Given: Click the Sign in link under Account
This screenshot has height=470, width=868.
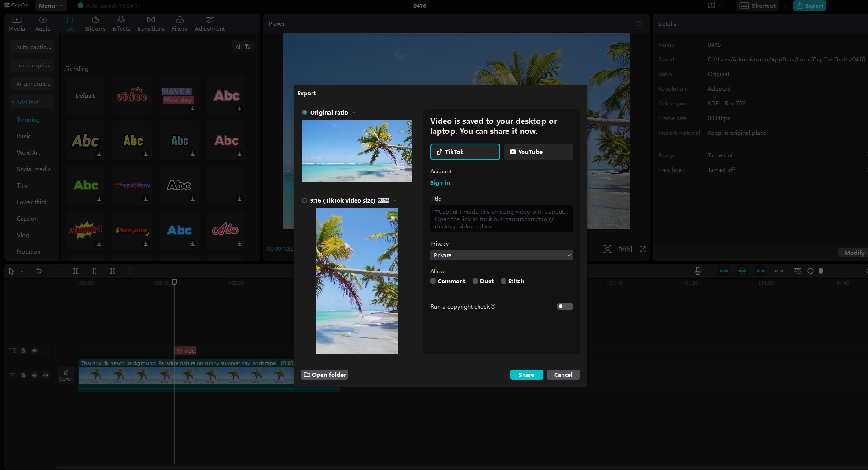Looking at the screenshot, I should click(x=440, y=182).
